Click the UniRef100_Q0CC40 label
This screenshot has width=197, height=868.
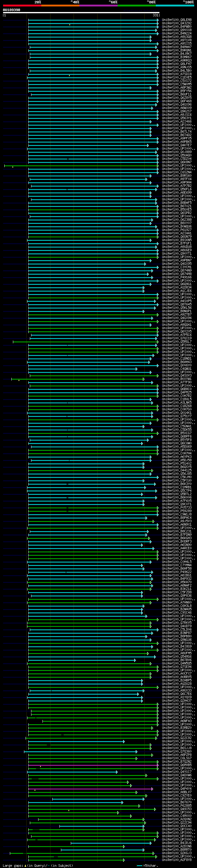[x=177, y=826]
